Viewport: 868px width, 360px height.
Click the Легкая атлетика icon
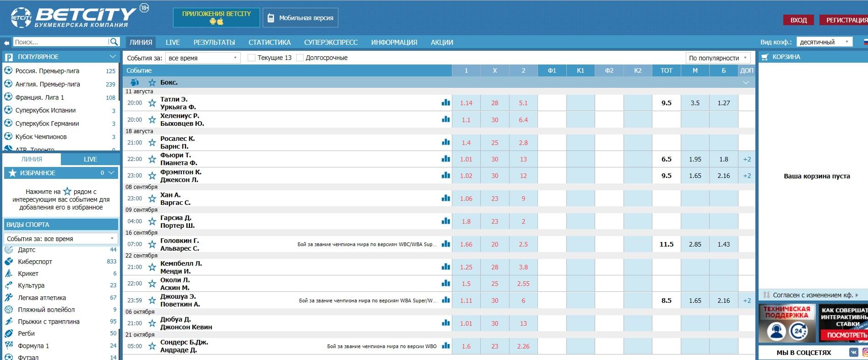click(9, 298)
